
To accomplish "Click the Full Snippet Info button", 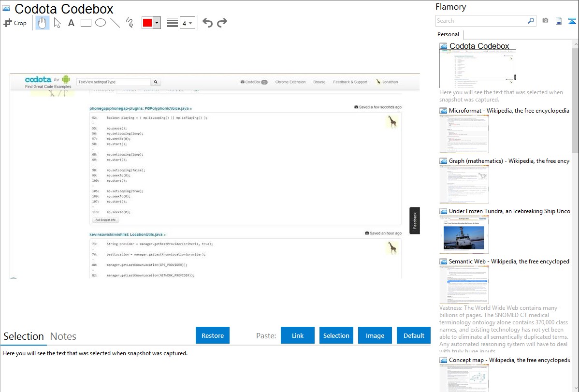I will click(106, 220).
